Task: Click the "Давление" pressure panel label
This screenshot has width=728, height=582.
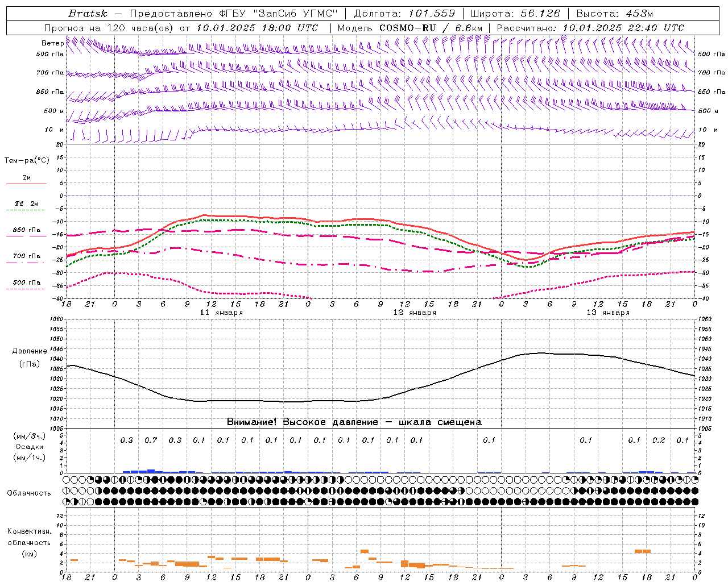Action: tap(30, 351)
